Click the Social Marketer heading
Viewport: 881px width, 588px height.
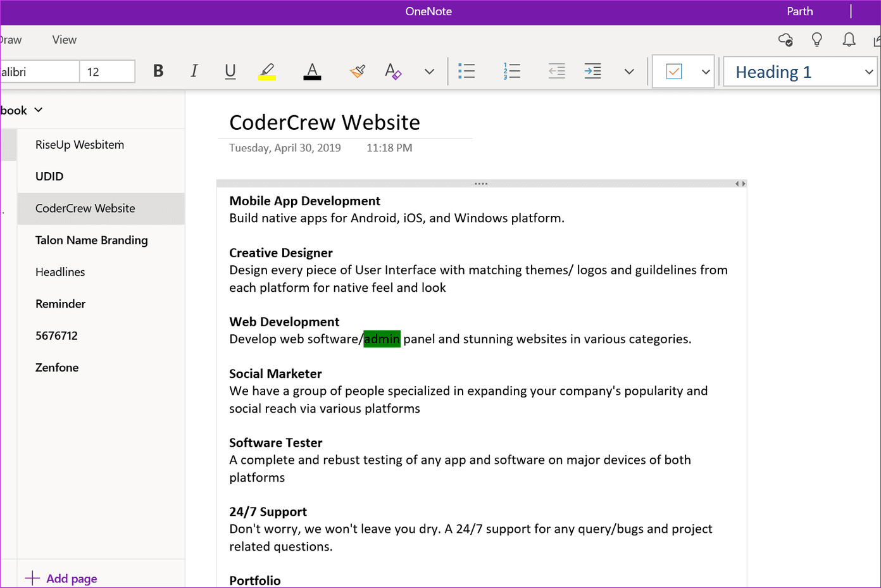pyautogui.click(x=275, y=374)
